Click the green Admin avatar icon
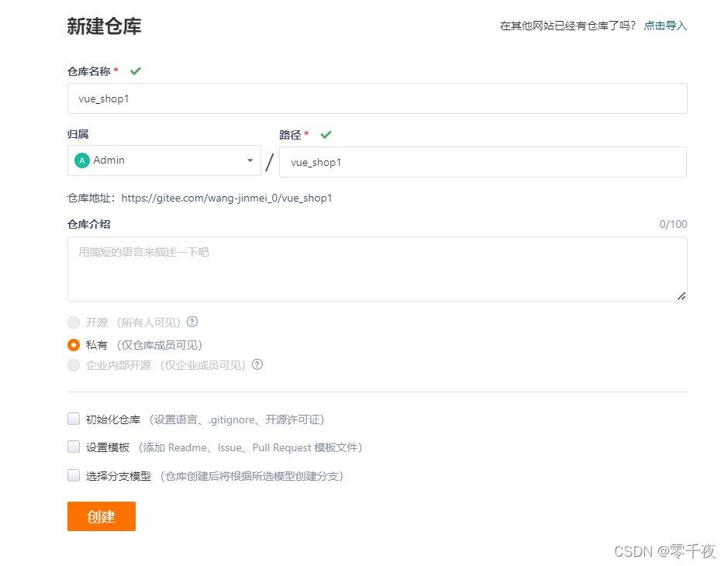 pyautogui.click(x=82, y=160)
